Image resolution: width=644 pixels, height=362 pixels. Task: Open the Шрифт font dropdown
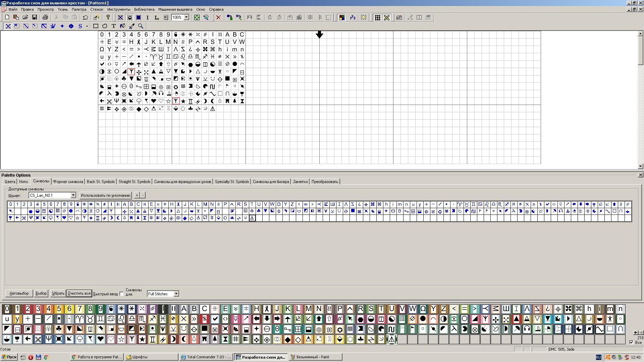click(x=73, y=195)
